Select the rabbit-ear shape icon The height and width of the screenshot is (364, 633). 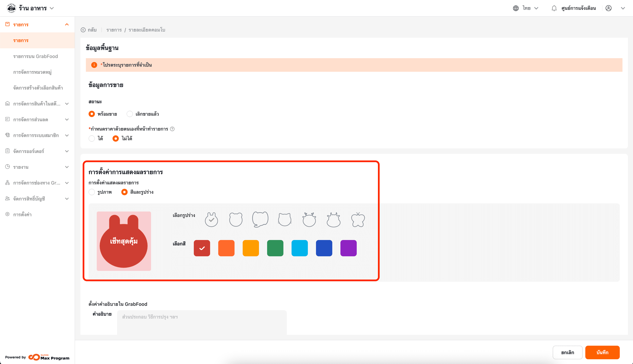[211, 220]
